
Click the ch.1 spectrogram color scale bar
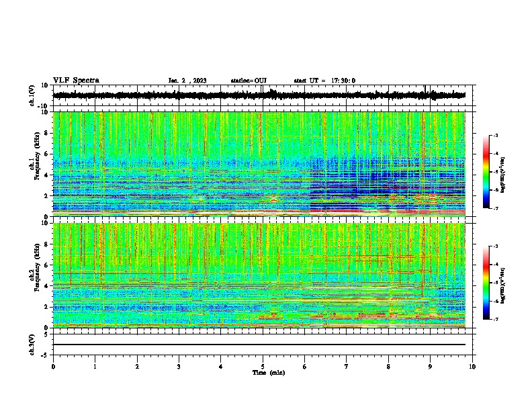486,172
